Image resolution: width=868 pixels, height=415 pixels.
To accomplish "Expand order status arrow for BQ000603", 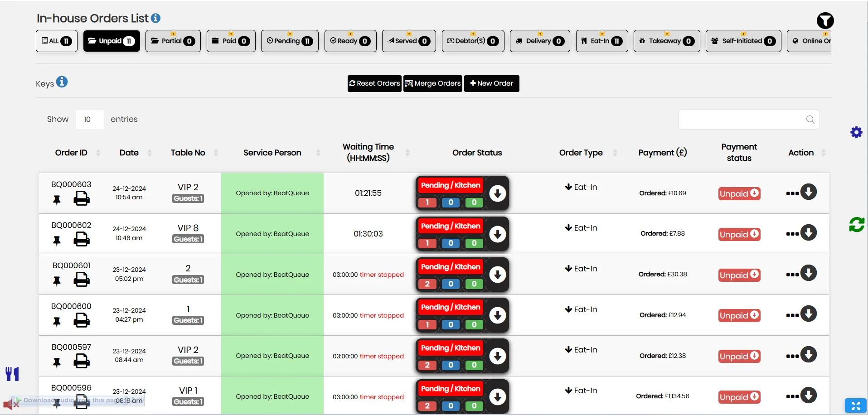I will coord(497,193).
